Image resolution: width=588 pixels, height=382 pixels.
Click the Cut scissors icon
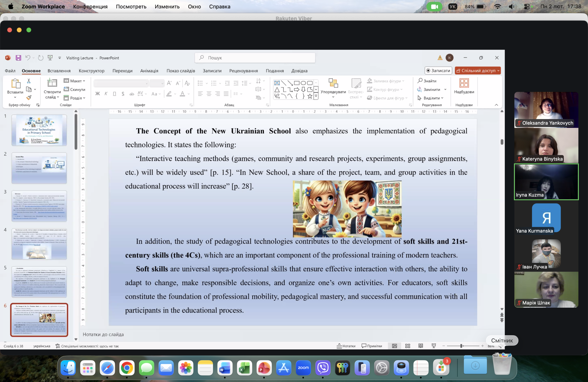point(29,81)
